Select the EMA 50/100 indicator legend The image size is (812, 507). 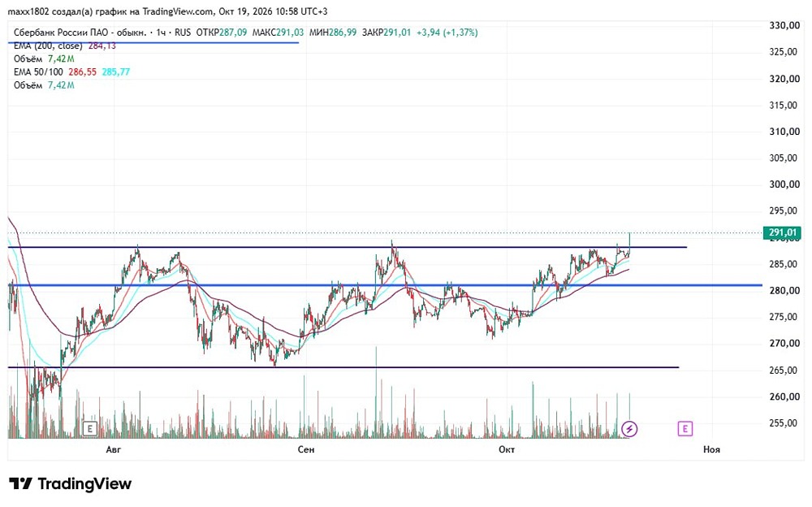[x=38, y=71]
